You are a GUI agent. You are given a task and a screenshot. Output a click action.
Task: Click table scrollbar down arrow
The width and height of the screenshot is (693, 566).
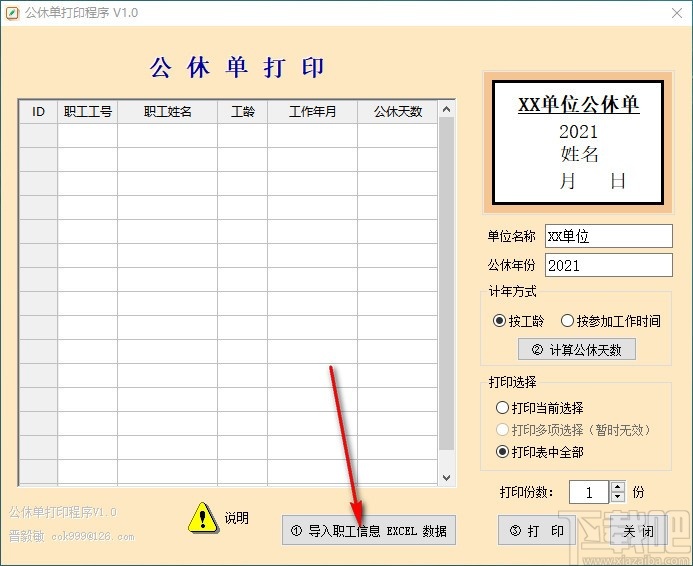[446, 478]
